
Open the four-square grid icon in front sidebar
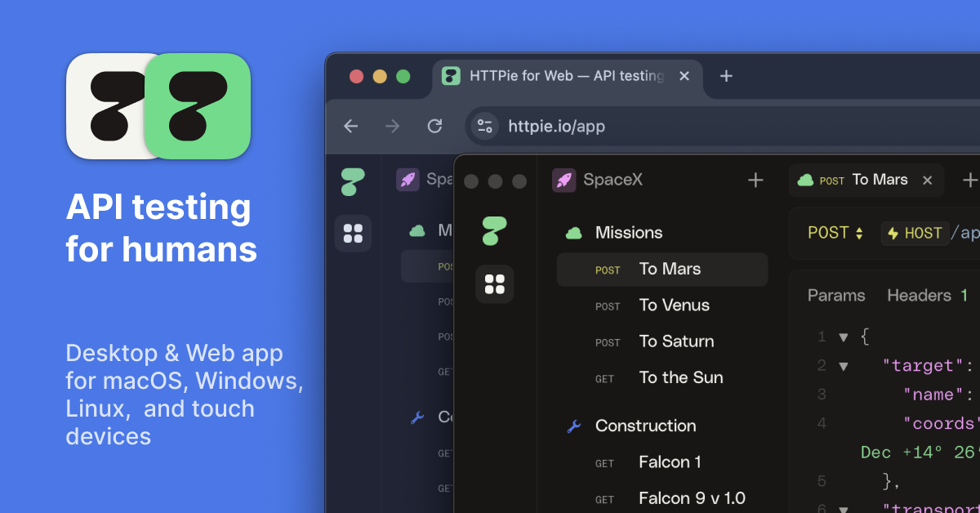(x=494, y=284)
